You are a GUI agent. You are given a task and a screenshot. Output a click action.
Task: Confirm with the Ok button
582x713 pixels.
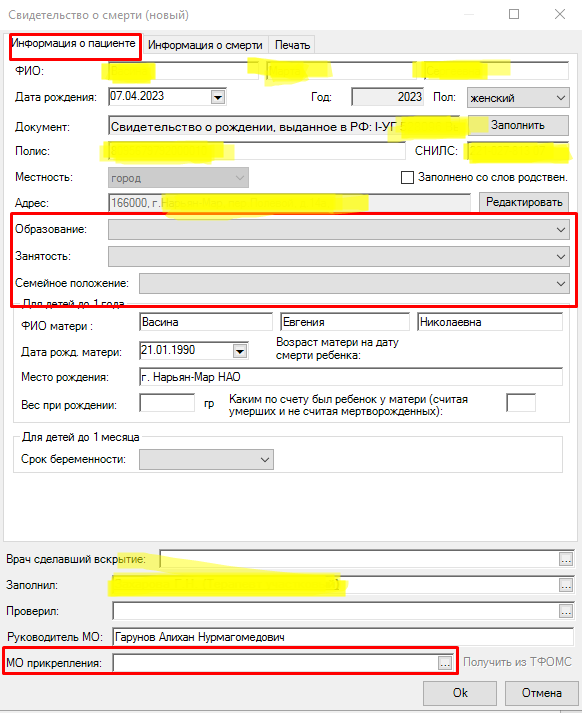pos(460,693)
